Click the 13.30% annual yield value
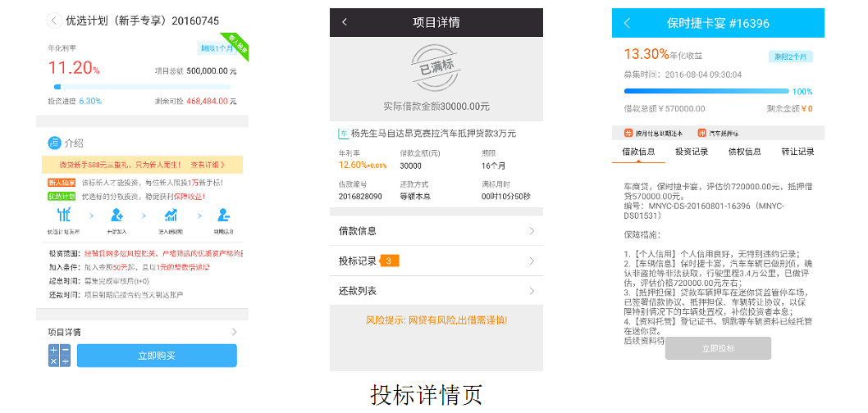 [646, 54]
